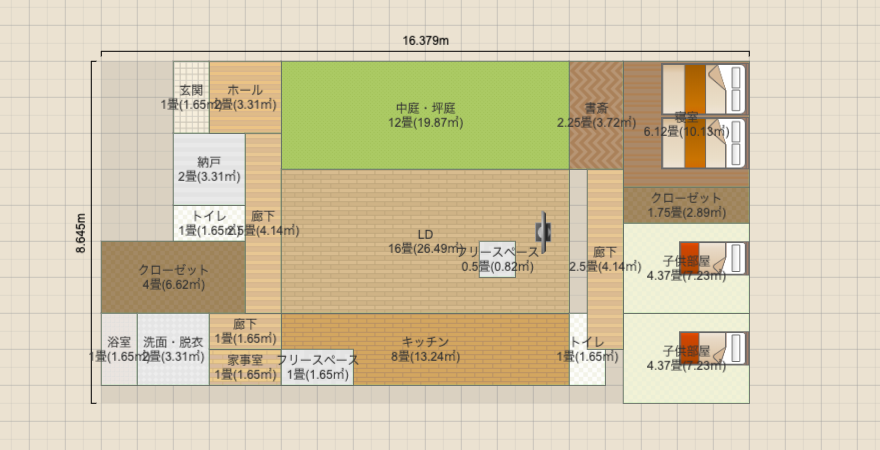The width and height of the screenshot is (880, 450).
Task: Select the 納戸 2畳 storage room
Action: click(209, 169)
